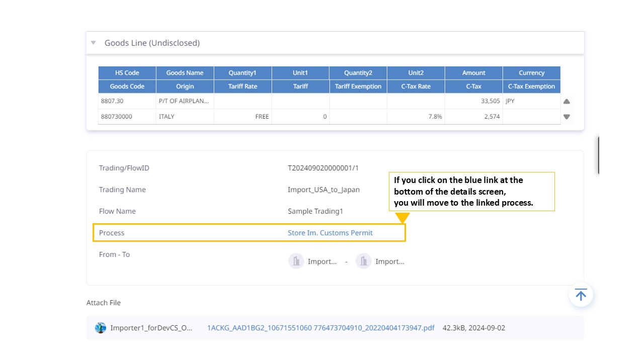Click the 33,505 amount cell
Image resolution: width=644 pixels, height=362 pixels.
(474, 101)
